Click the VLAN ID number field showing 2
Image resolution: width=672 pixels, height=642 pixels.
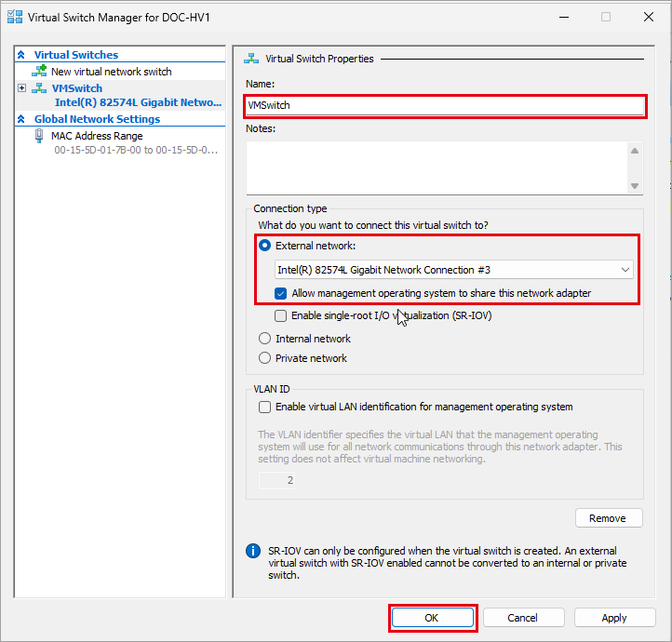276,480
